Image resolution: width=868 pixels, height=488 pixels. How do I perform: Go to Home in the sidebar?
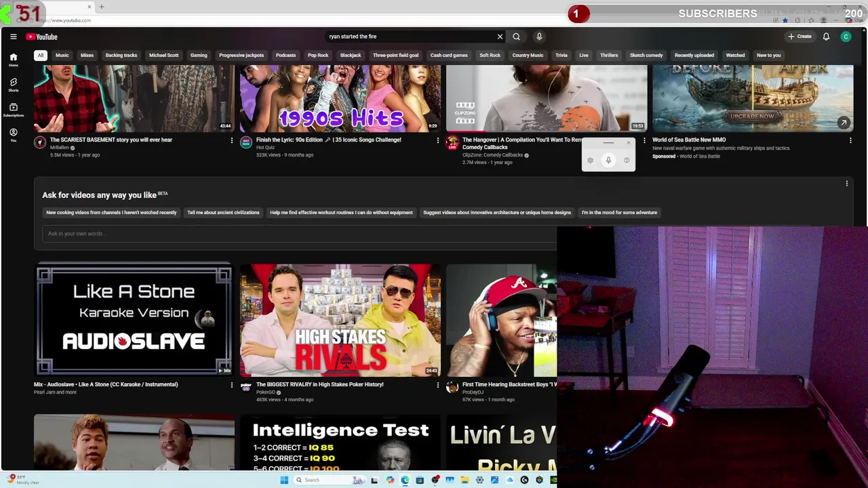[13, 60]
